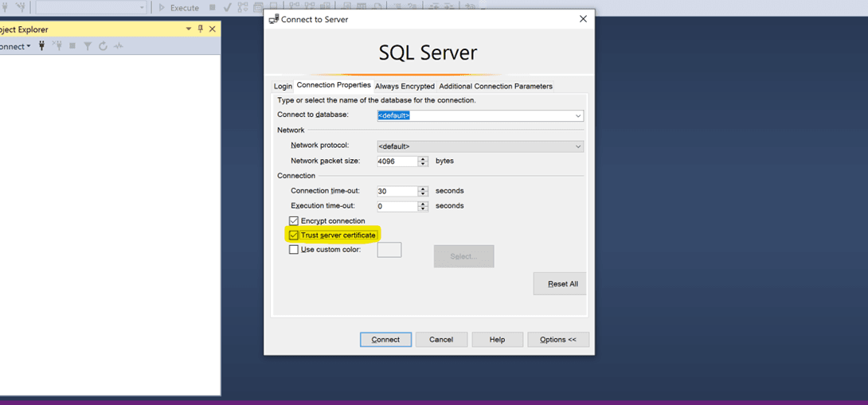Screen dimensions: 868x405
Task: Close the Connect to Server dialog
Action: [582, 19]
